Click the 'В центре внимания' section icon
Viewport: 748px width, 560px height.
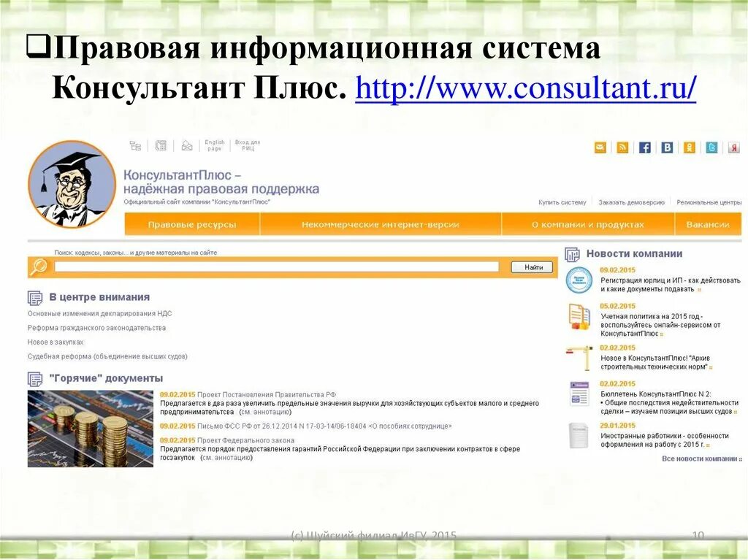[35, 298]
